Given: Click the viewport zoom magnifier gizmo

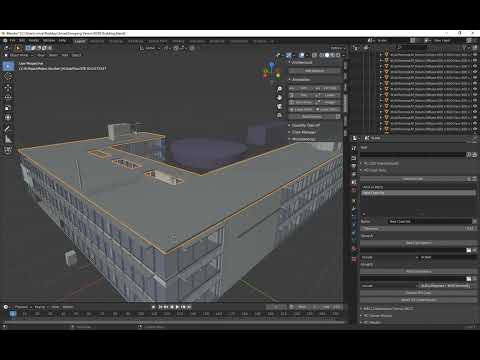Looking at the screenshot, I should (279, 89).
